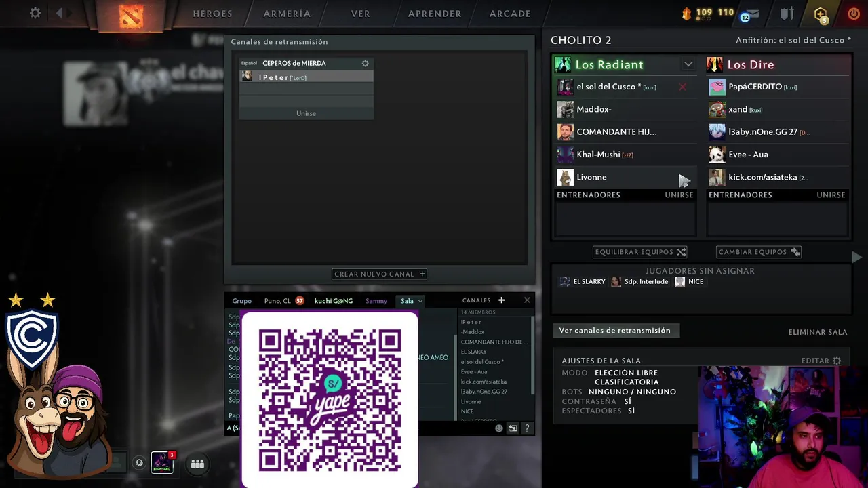Viewport: 868px width, 488px height.
Task: Open the HÉROES menu
Action: click(x=212, y=14)
